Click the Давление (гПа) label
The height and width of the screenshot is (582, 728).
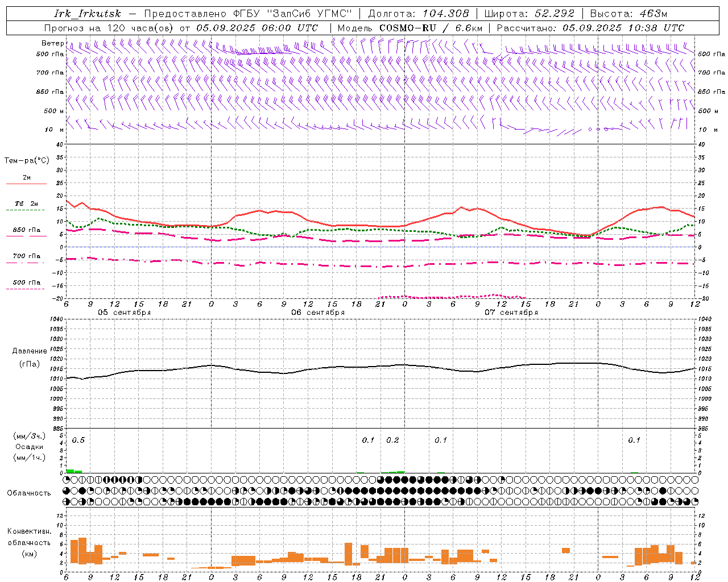(x=30, y=357)
